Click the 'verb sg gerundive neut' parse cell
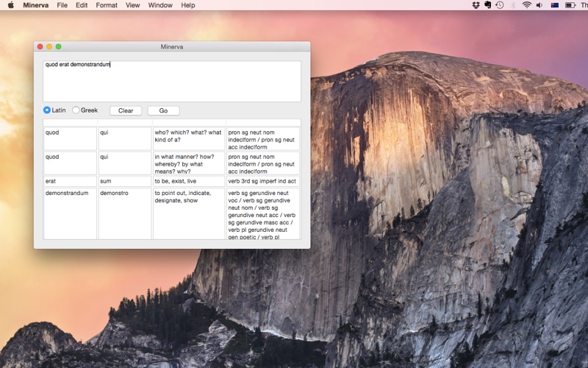 coord(263,213)
